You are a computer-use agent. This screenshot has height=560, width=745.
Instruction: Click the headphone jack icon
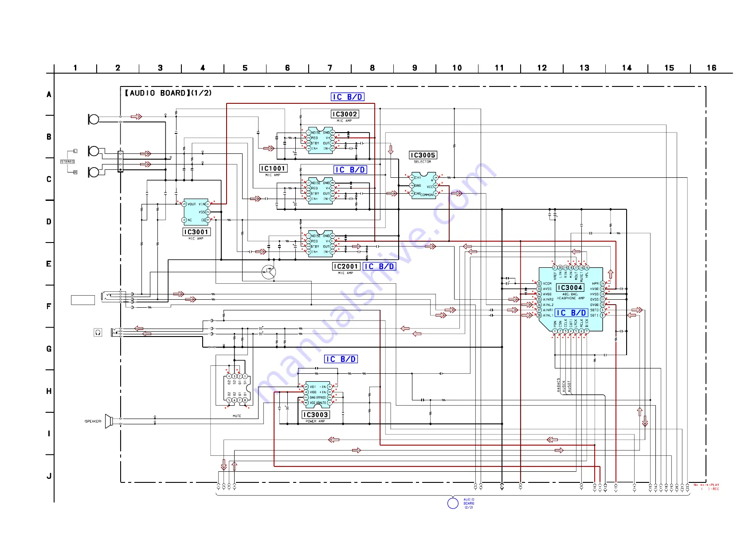[x=98, y=332]
